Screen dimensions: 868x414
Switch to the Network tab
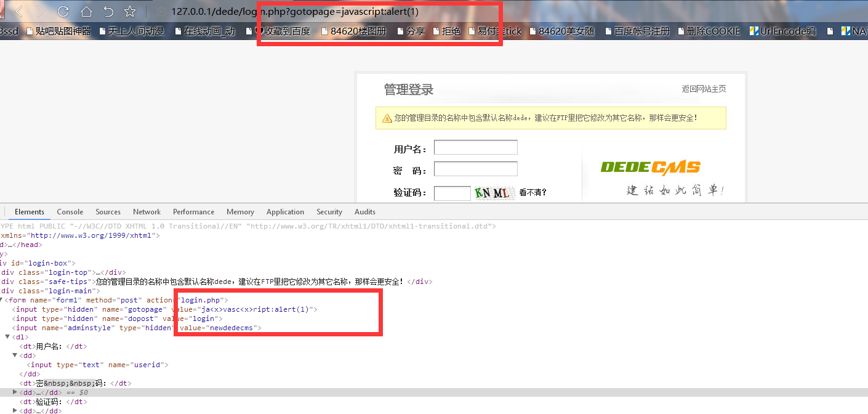point(147,211)
